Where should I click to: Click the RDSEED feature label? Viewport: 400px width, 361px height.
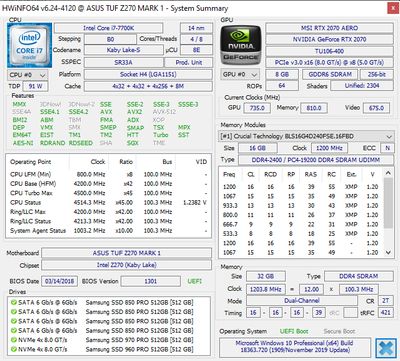(x=81, y=143)
